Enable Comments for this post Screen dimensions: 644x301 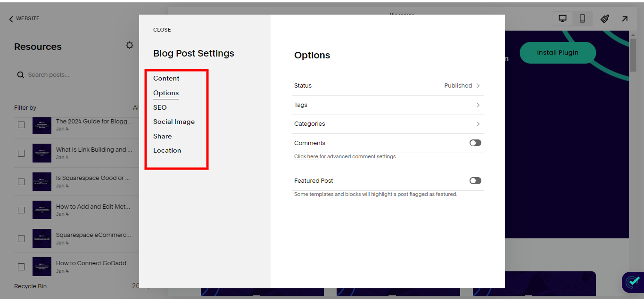[475, 142]
